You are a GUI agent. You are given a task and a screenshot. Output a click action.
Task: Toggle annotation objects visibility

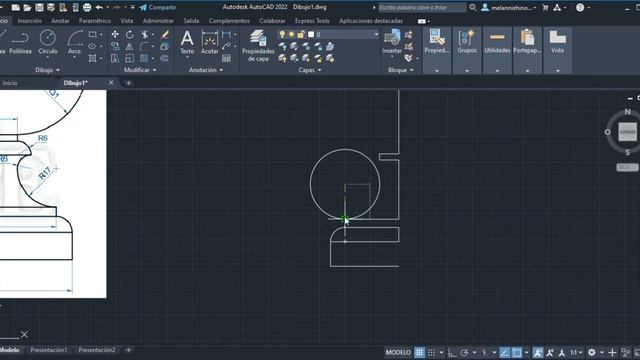(538, 352)
